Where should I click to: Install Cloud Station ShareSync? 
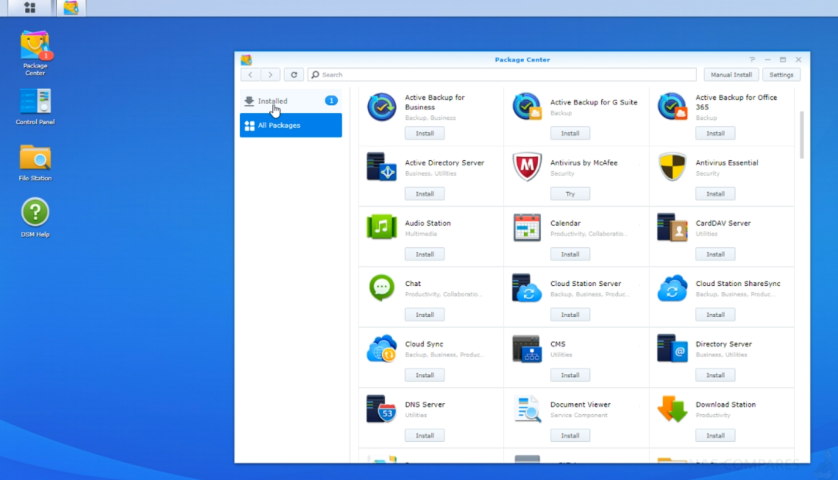(716, 314)
